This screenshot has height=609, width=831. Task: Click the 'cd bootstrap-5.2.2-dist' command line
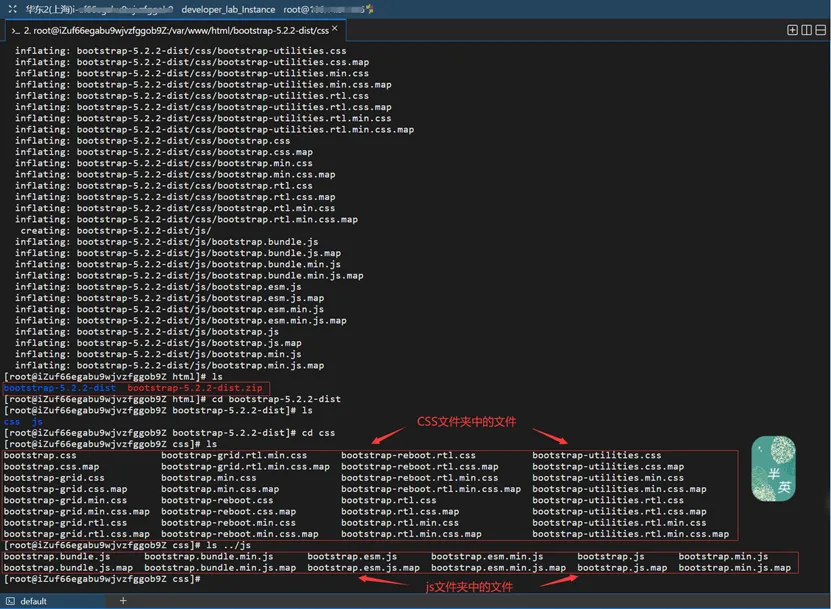[172, 399]
